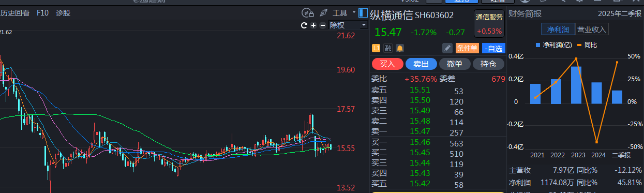Screen dimensions: 644x193
Task: Click 卖一 ask row price 15.47
Action: pos(420,131)
